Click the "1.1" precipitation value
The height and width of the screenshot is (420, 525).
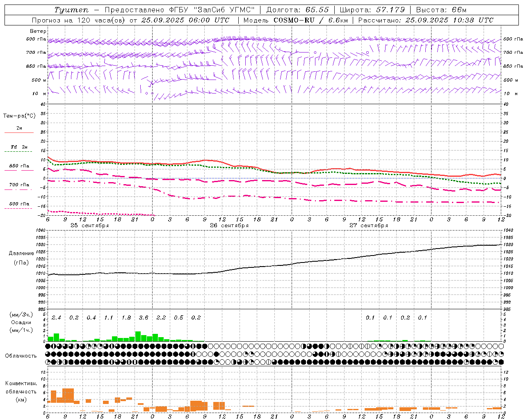click(108, 318)
